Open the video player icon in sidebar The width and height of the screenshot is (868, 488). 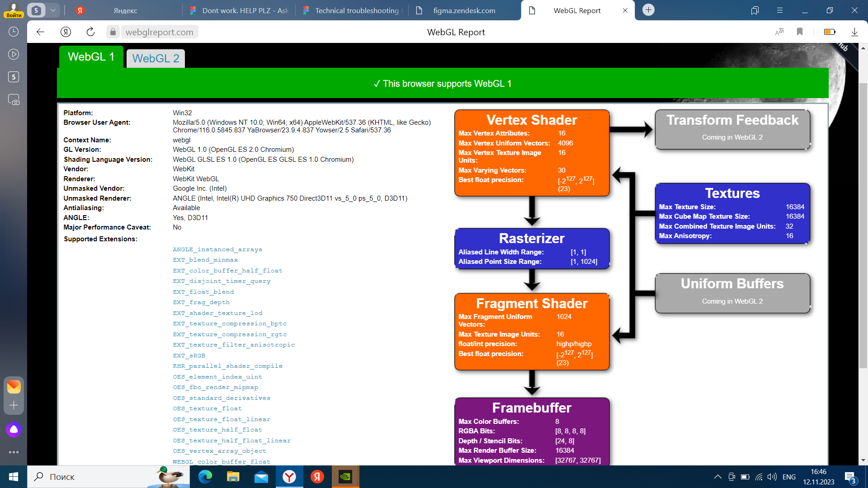(14, 54)
